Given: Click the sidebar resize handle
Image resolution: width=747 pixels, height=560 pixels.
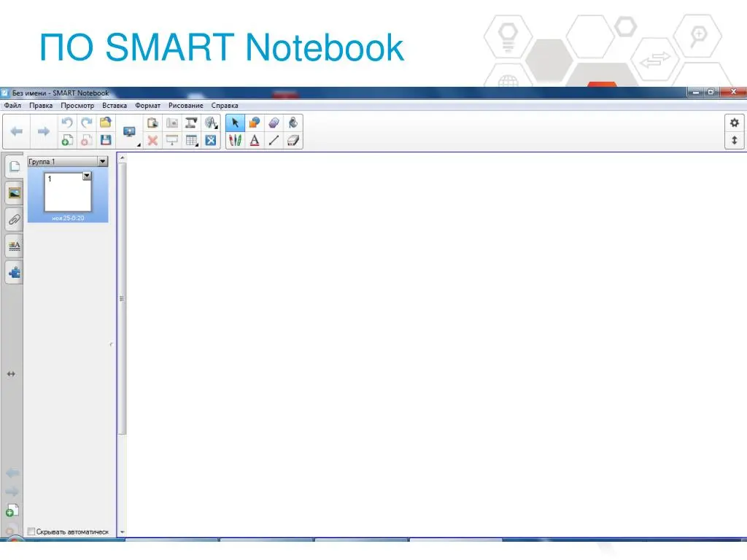Looking at the screenshot, I should (112, 344).
